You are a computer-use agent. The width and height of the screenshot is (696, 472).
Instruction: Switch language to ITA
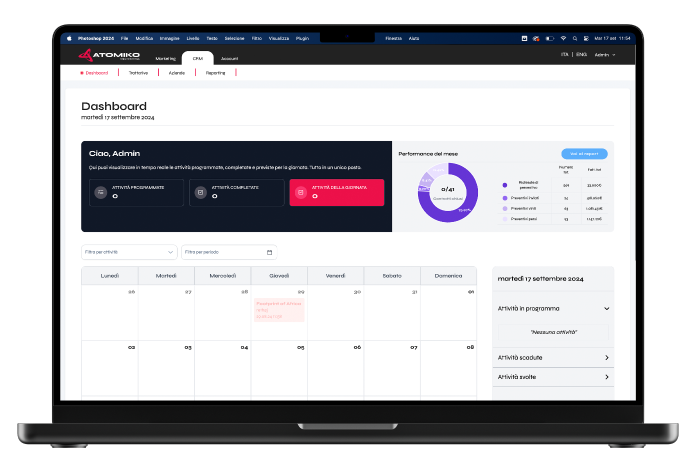coord(565,55)
